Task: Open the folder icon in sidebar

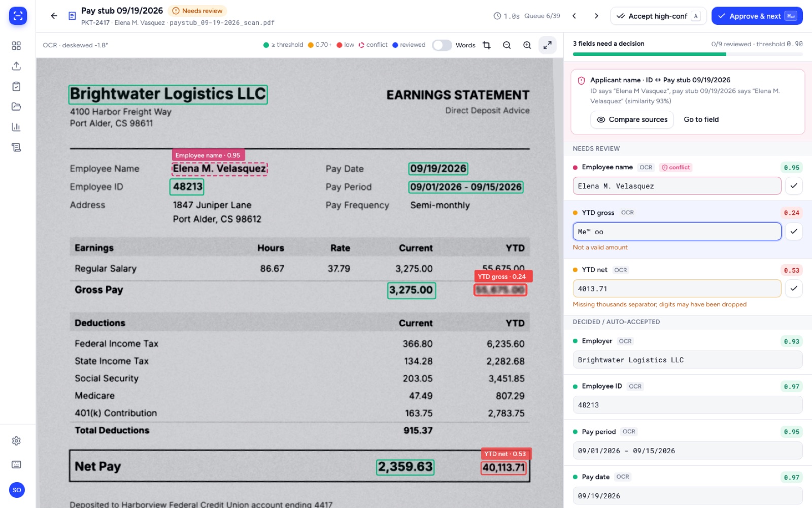Action: click(16, 107)
